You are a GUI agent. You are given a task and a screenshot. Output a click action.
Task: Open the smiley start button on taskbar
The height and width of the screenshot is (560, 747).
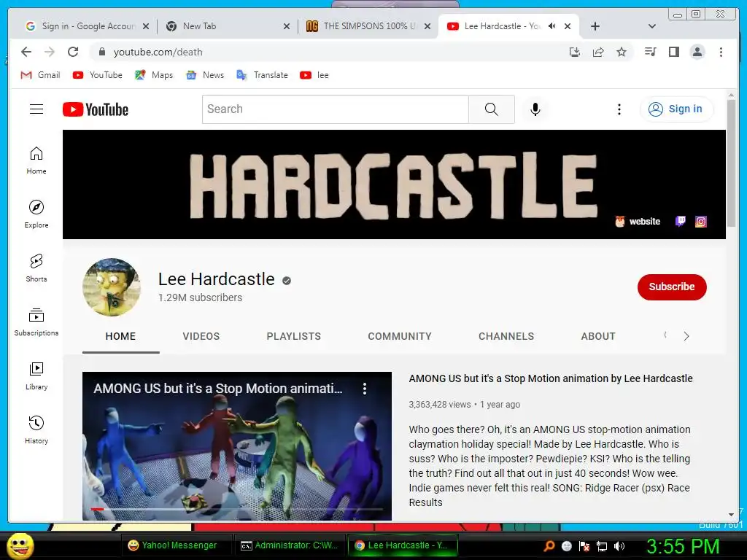(x=20, y=545)
